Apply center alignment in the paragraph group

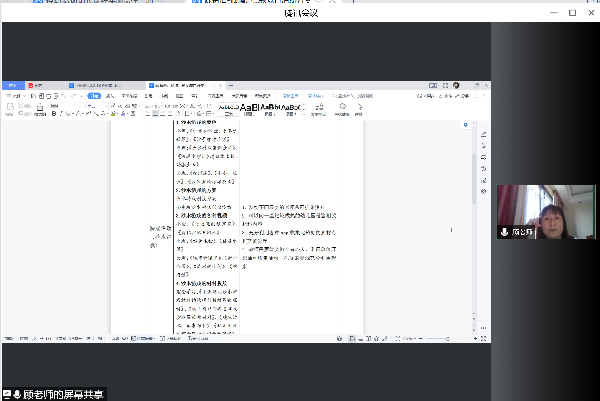(156, 114)
